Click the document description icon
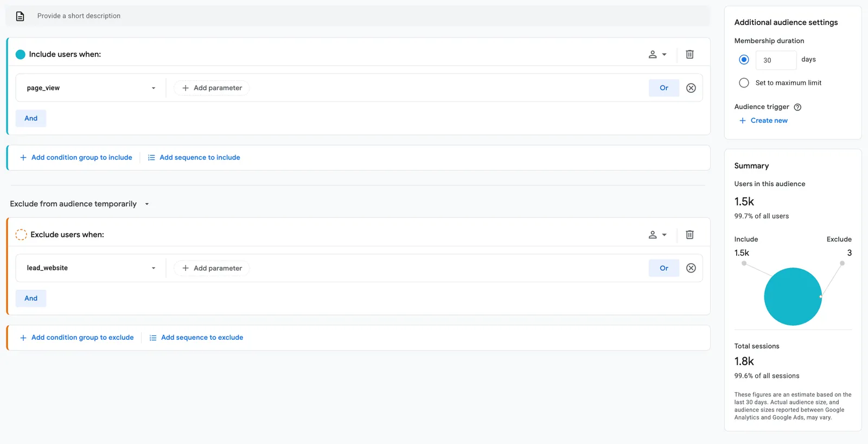This screenshot has height=444, width=868. pos(20,16)
